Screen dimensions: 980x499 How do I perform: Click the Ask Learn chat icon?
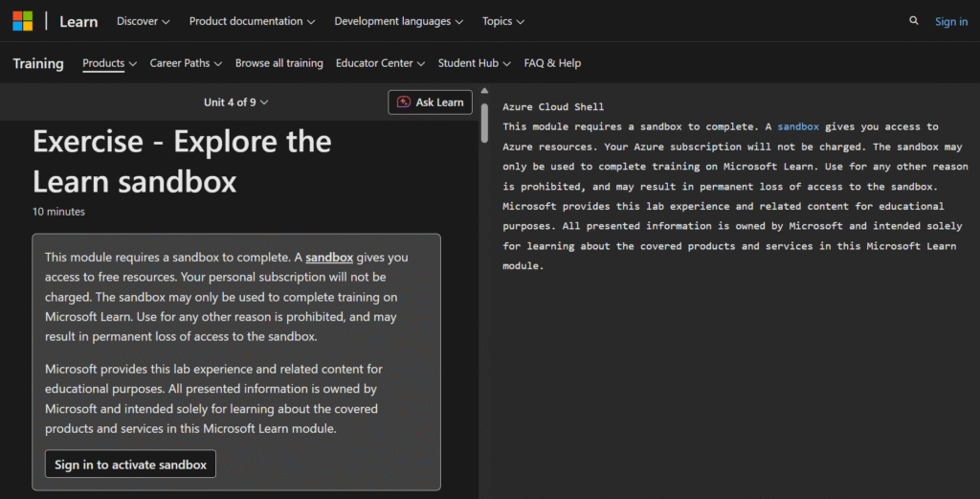tap(404, 102)
